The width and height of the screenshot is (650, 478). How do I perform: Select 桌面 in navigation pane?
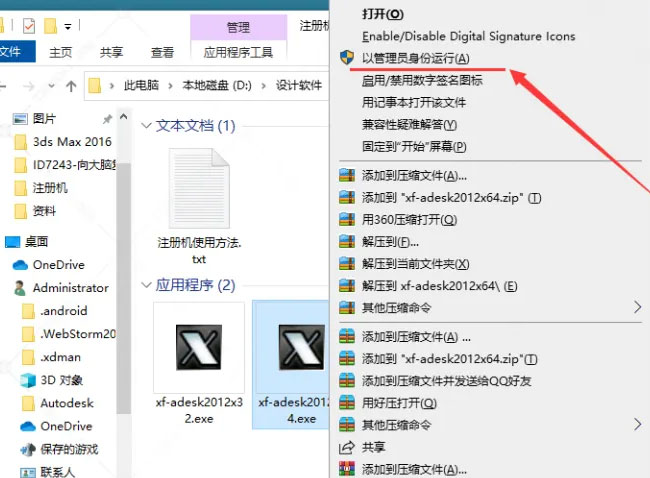click(x=36, y=241)
